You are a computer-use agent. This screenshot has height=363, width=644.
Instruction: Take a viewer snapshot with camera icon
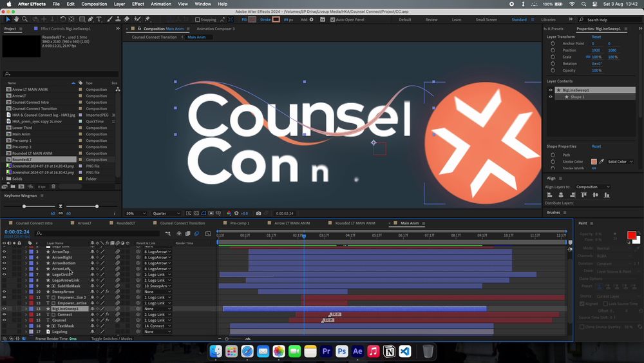[258, 213]
